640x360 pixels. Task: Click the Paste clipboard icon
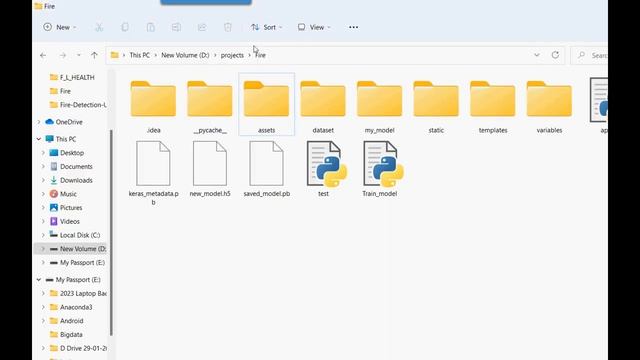pyautogui.click(x=151, y=27)
